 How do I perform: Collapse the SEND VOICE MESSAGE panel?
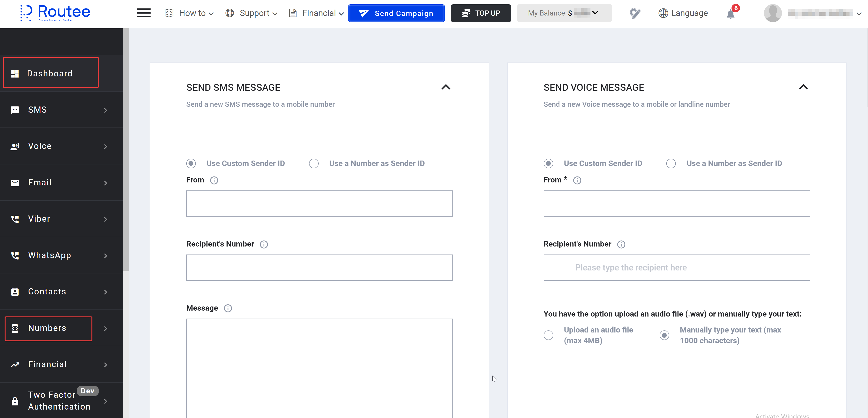tap(803, 87)
